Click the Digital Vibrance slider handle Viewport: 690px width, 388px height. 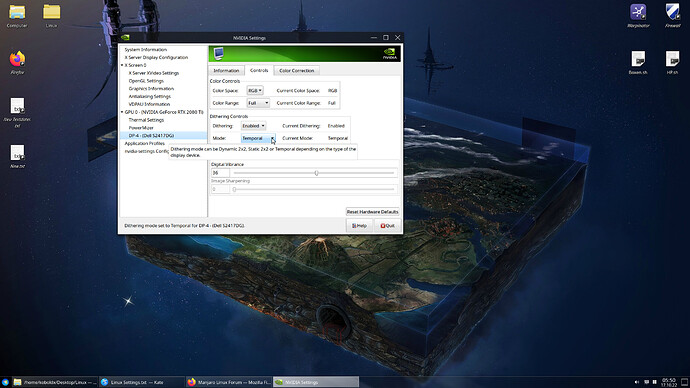[x=316, y=173]
